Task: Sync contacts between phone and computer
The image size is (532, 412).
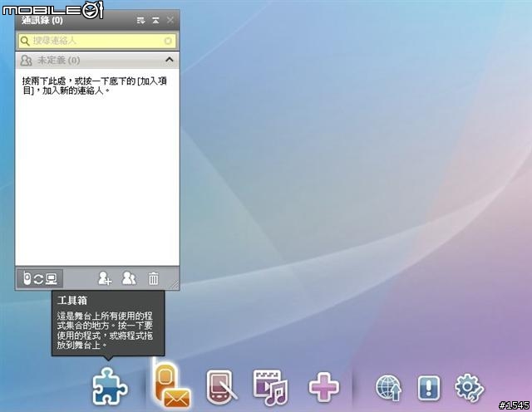Action: click(40, 279)
